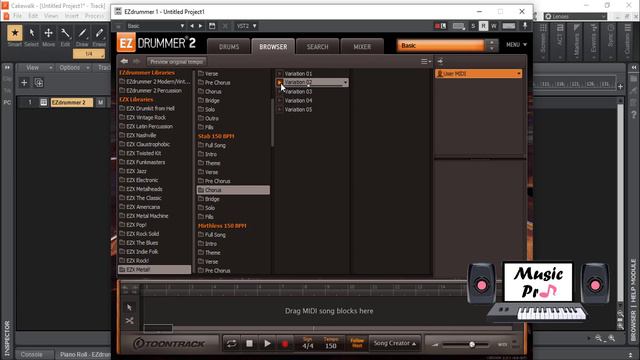Select the highlighted Chorus folder
This screenshot has height=360, width=640.
coord(233,190)
